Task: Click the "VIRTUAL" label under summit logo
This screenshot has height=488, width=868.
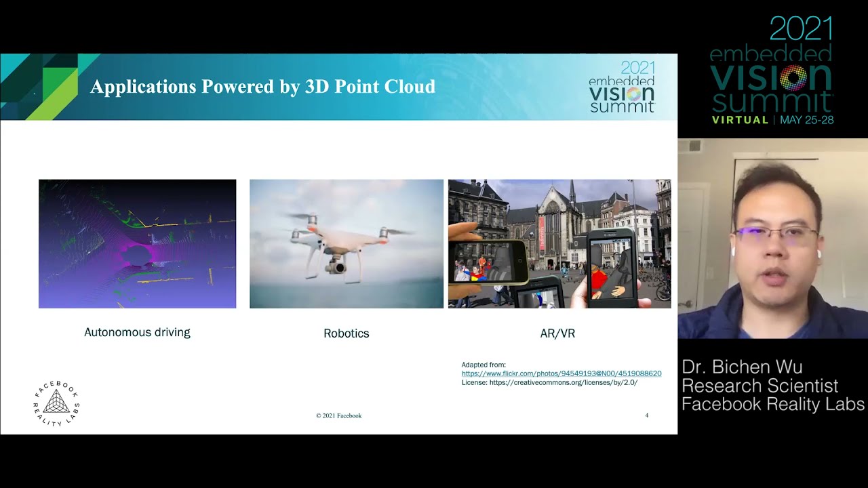Action: tap(740, 120)
